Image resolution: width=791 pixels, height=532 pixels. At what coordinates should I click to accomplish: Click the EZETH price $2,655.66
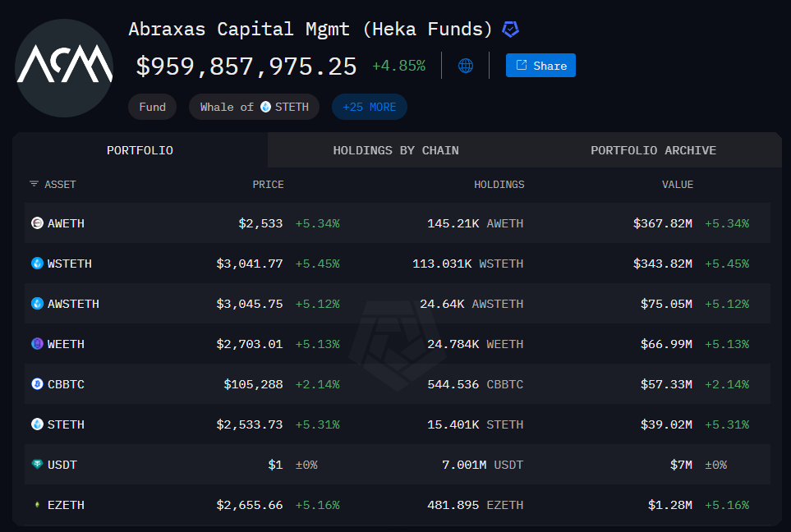pos(249,505)
